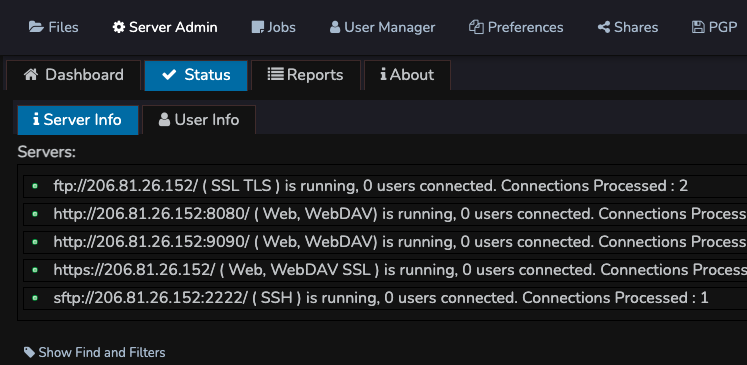The height and width of the screenshot is (365, 747).
Task: Click the share icon beside Shares
Action: point(604,27)
